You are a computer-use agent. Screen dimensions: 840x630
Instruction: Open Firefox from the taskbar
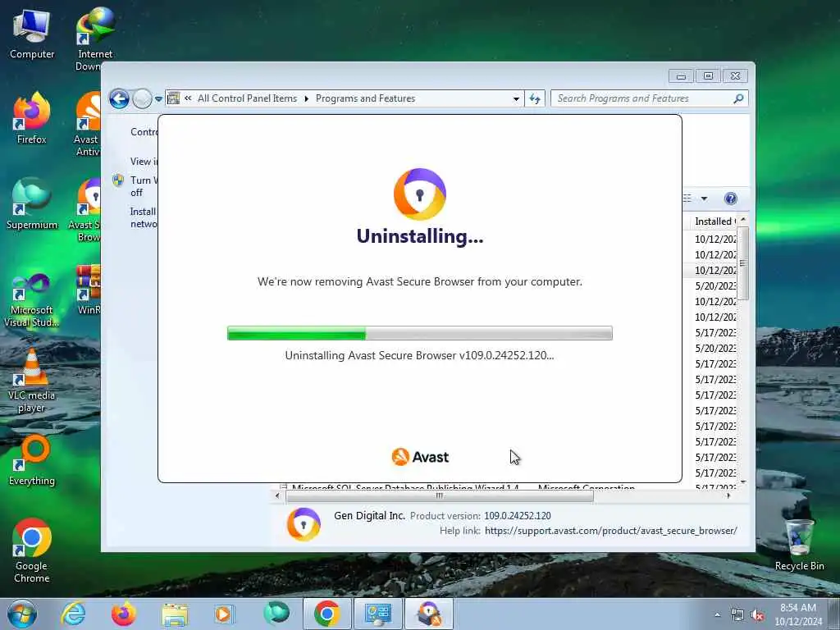[123, 614]
